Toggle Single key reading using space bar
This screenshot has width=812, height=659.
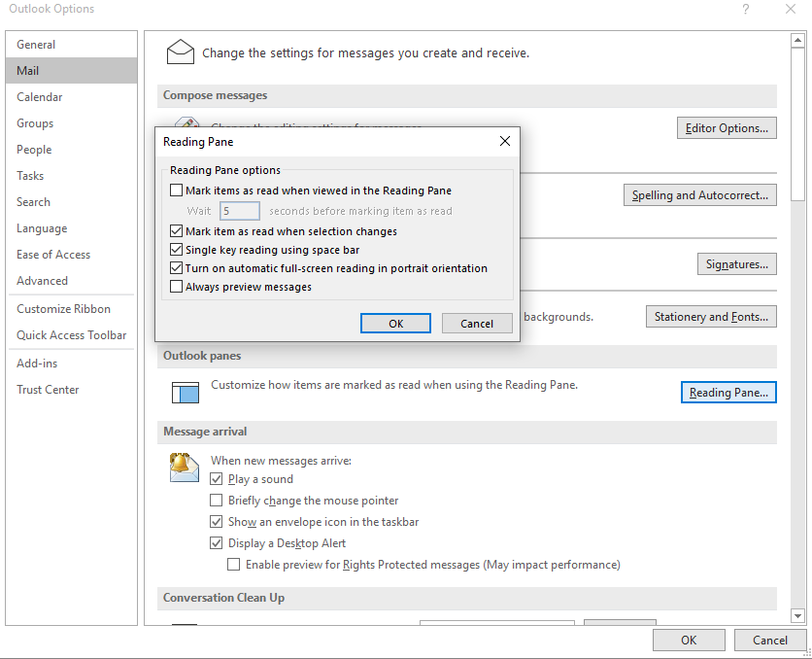pos(176,250)
